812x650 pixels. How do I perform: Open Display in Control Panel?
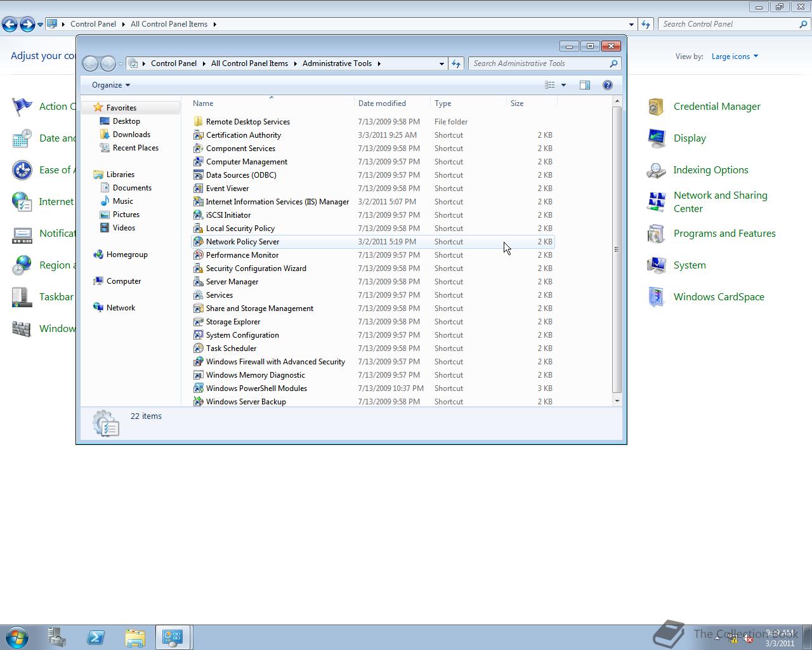[690, 138]
